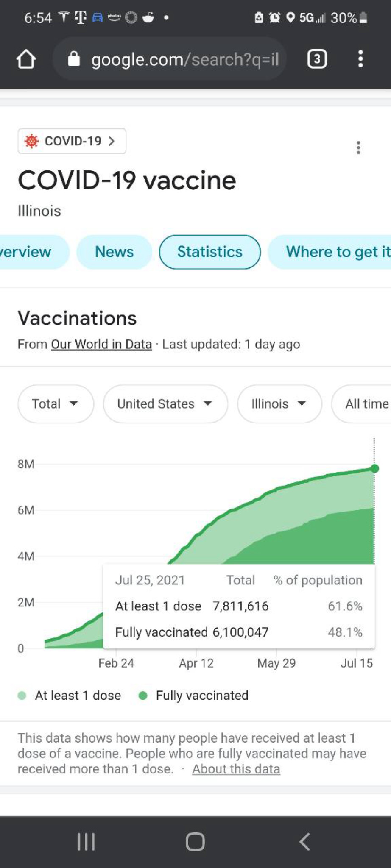Screen dimensions: 391x868
Task: Open the COVID-19 card overflow menu
Action: tap(358, 147)
